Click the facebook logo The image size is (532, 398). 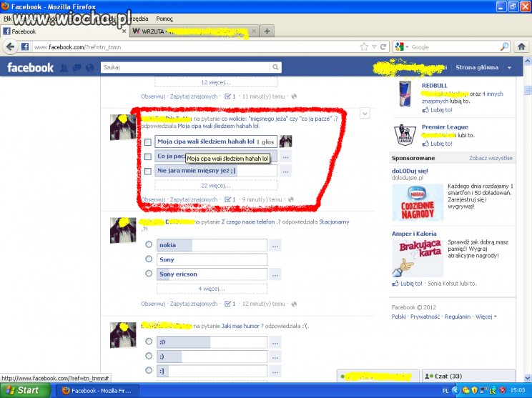pyautogui.click(x=30, y=67)
